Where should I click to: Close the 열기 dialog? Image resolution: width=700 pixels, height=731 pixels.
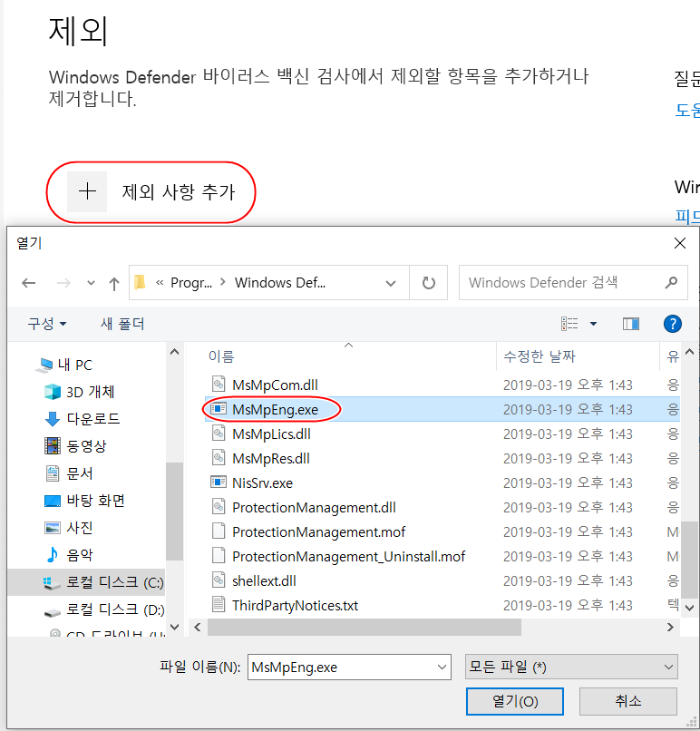point(680,243)
